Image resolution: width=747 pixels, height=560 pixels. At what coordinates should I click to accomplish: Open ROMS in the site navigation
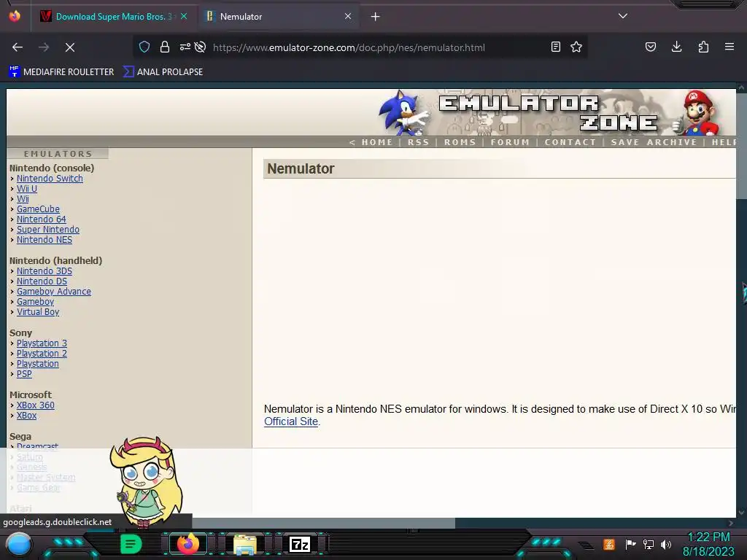coord(460,142)
